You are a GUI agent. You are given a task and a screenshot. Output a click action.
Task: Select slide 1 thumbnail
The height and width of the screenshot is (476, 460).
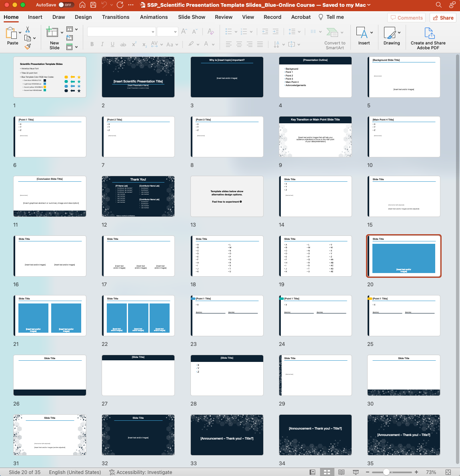[x=50, y=77]
